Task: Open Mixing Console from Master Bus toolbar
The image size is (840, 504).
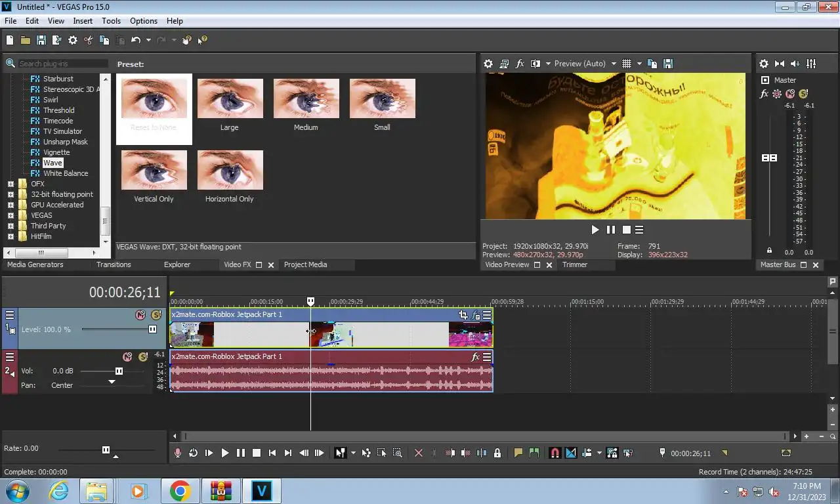Action: (811, 64)
